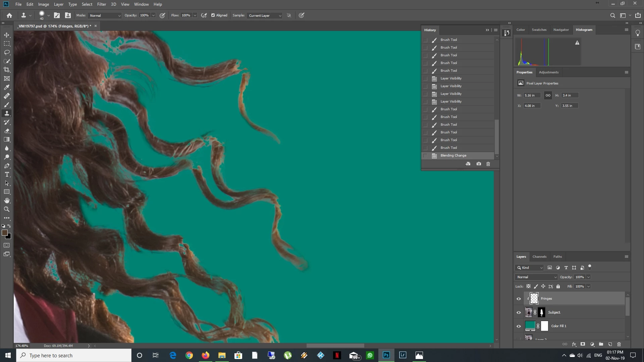Create new snapshot in History panel

479,164
